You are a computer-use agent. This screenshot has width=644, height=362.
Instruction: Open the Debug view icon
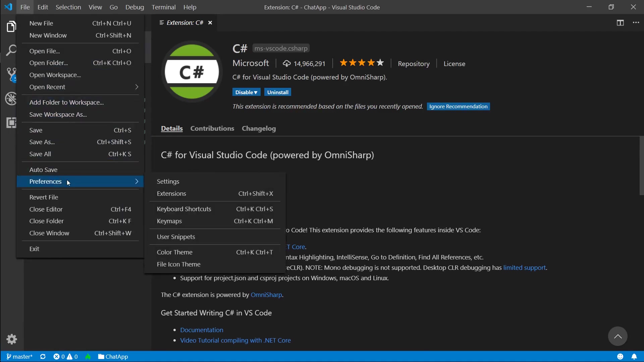click(x=11, y=99)
